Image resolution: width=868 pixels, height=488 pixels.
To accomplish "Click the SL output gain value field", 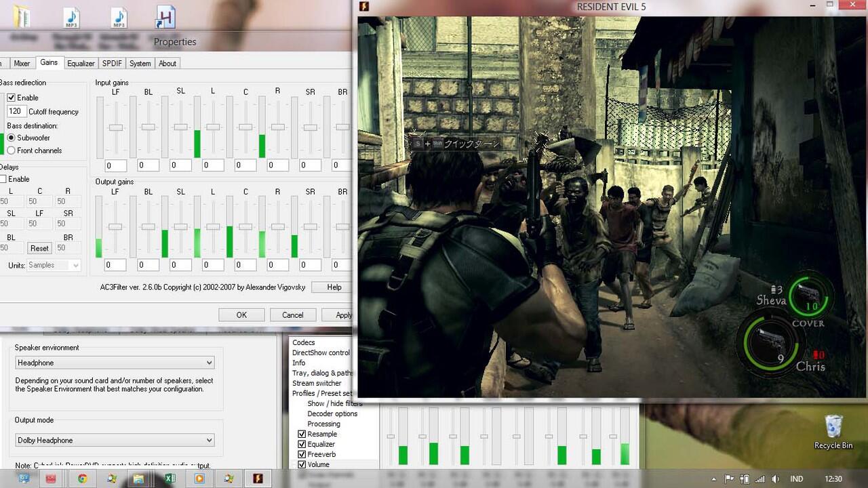I will point(181,265).
